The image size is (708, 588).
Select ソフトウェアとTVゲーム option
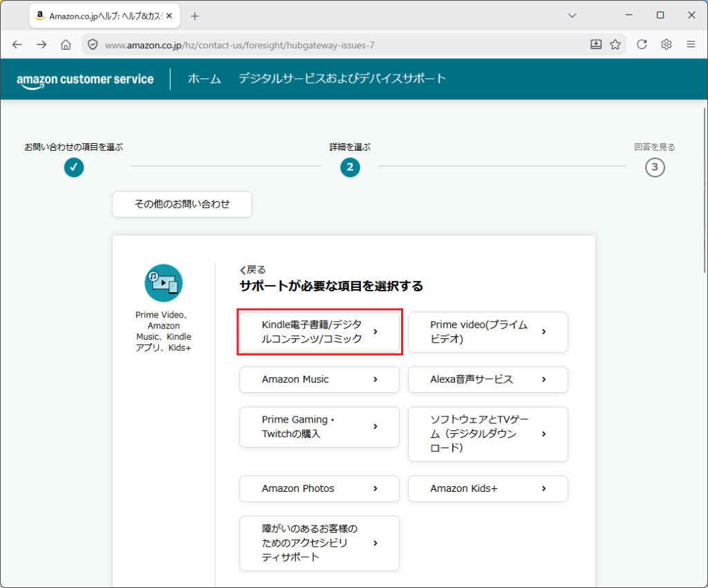(x=487, y=434)
